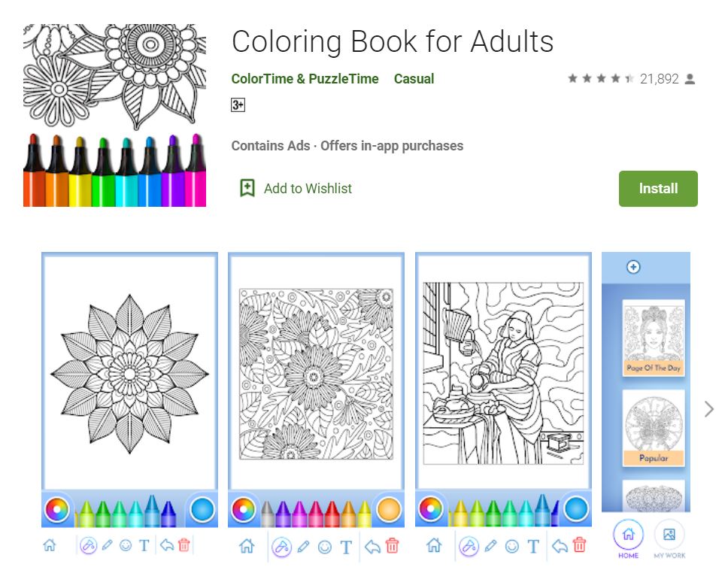Click the 3+ content rating badge
This screenshot has width=728, height=570.
pyautogui.click(x=238, y=105)
